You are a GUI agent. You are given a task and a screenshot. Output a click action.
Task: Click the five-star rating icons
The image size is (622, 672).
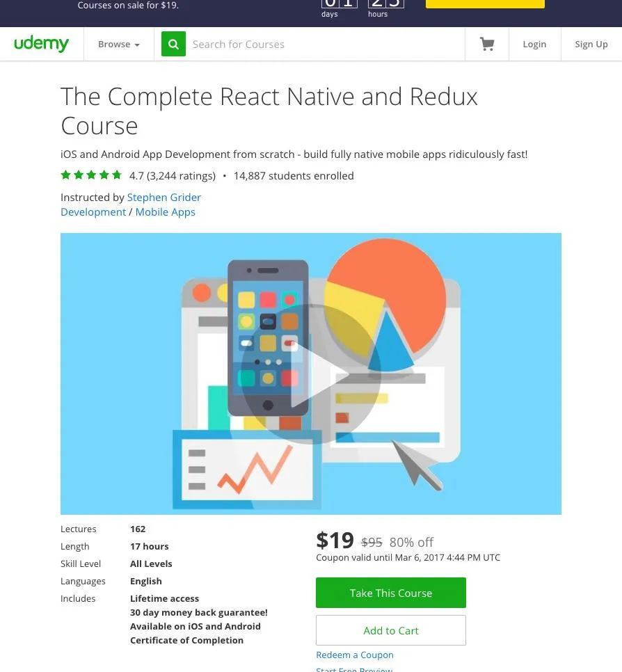[91, 175]
